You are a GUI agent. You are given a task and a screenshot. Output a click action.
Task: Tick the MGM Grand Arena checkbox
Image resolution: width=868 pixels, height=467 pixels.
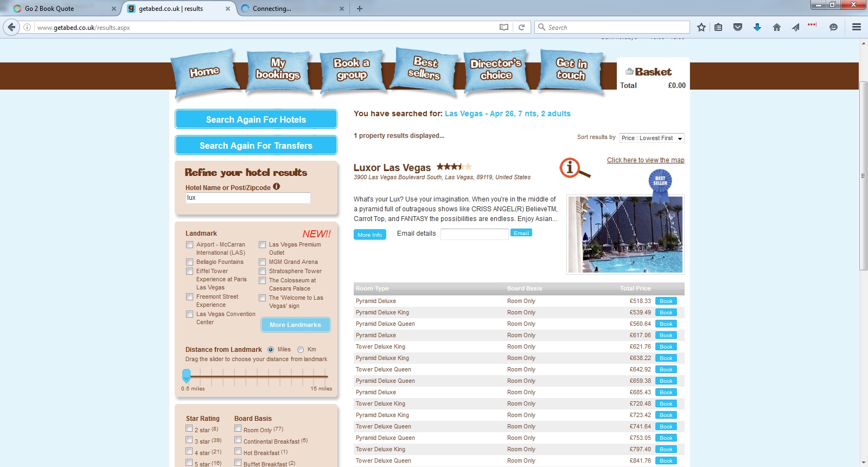[x=262, y=262]
